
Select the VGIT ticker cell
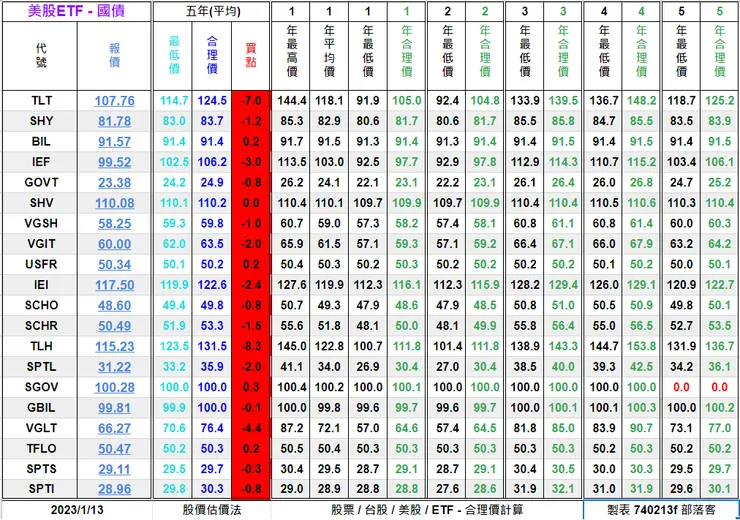click(x=41, y=243)
